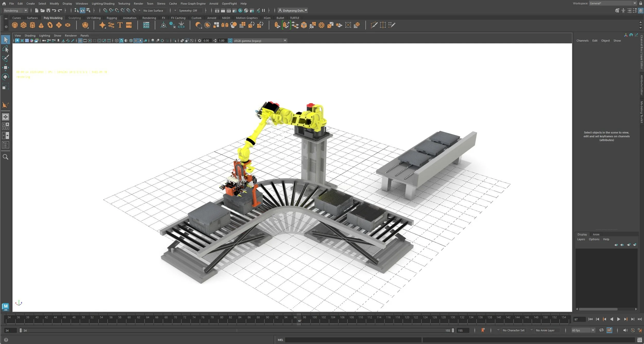Open the Workspace General dropdown

(x=613, y=3)
